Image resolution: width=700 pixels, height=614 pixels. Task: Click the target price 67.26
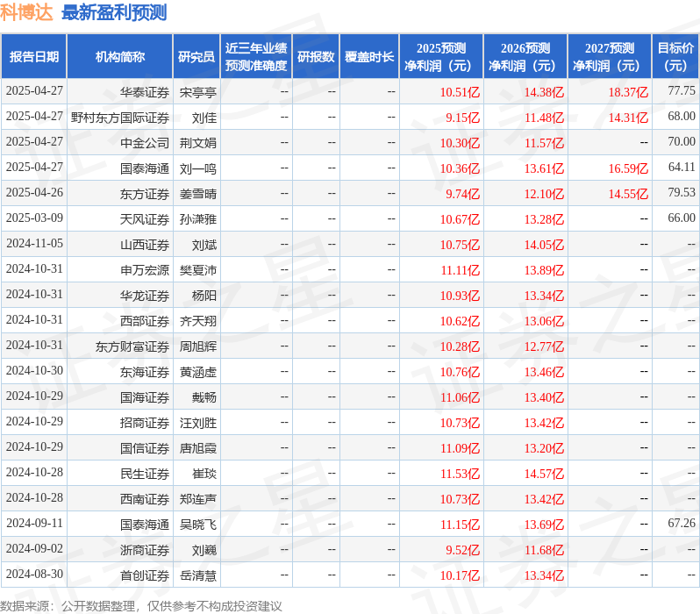(682, 524)
